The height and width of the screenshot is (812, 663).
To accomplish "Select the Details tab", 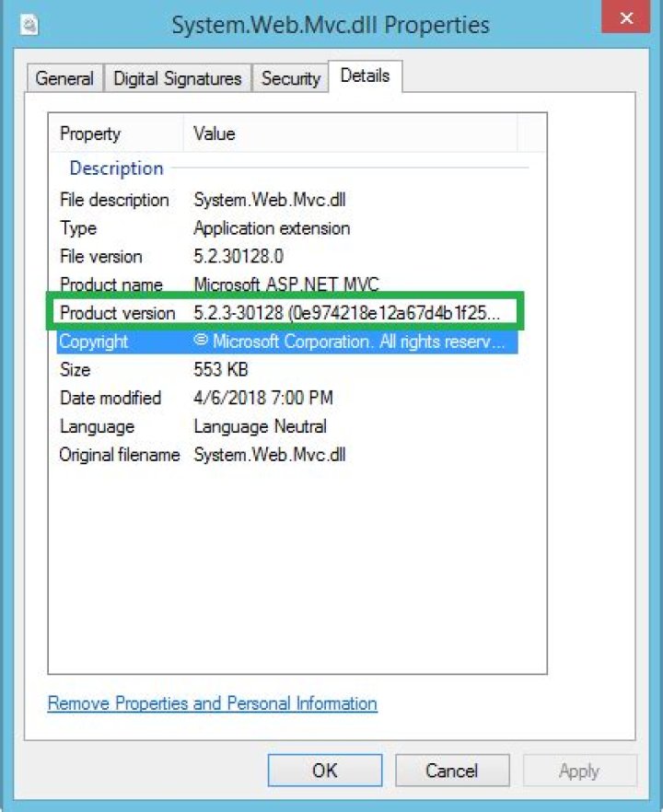I will coord(366,76).
